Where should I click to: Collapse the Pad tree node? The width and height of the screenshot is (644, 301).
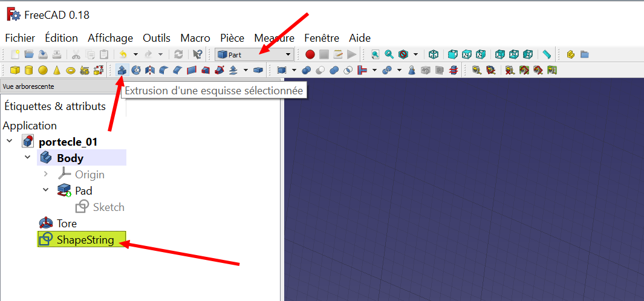pyautogui.click(x=45, y=190)
